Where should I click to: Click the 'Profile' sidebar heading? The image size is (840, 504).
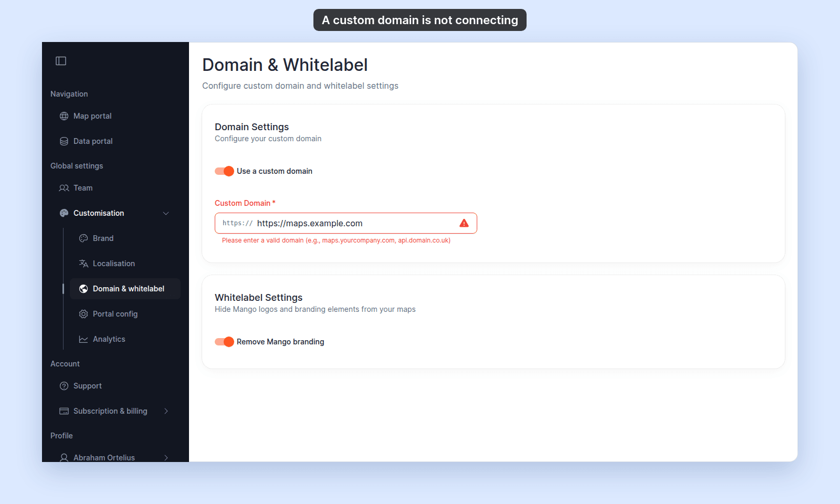(61, 436)
